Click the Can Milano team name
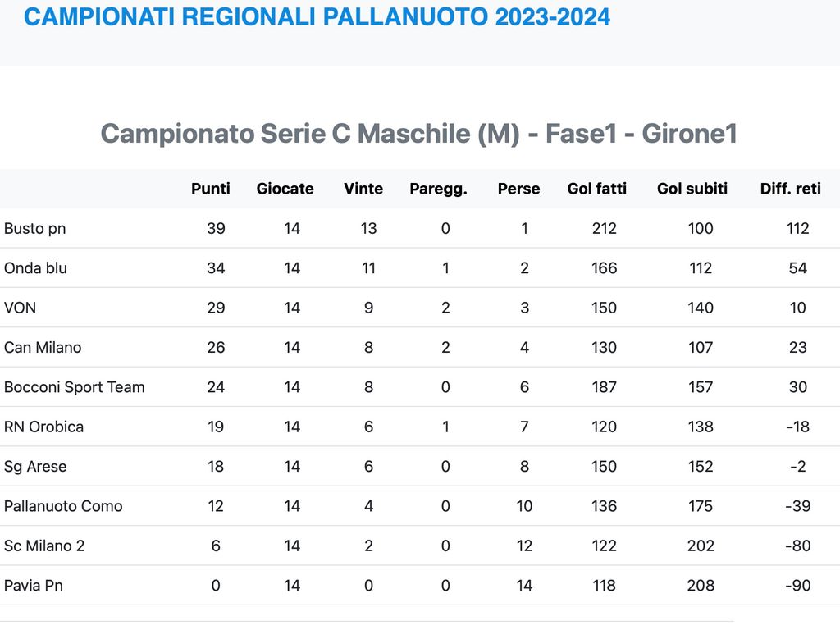840x630 pixels. (43, 348)
